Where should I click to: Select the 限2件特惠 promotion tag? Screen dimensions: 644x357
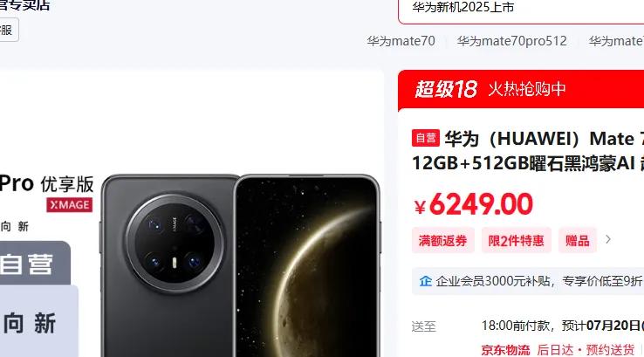pos(516,240)
